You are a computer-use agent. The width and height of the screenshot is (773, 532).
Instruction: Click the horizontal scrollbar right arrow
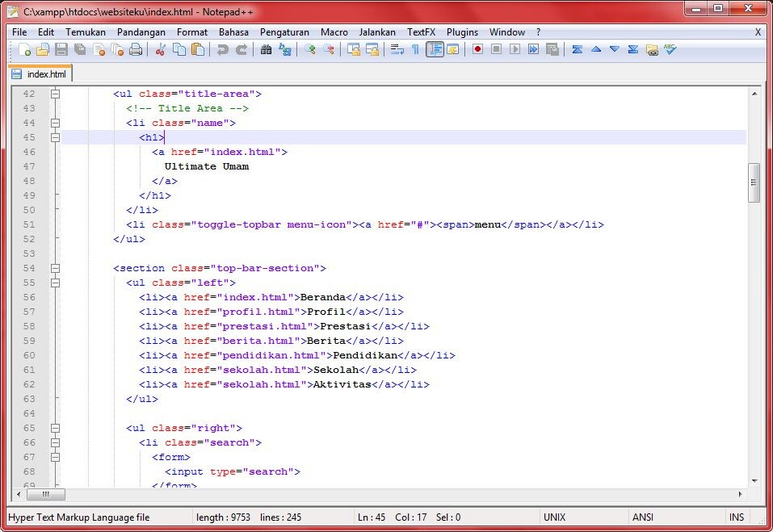coord(740,494)
